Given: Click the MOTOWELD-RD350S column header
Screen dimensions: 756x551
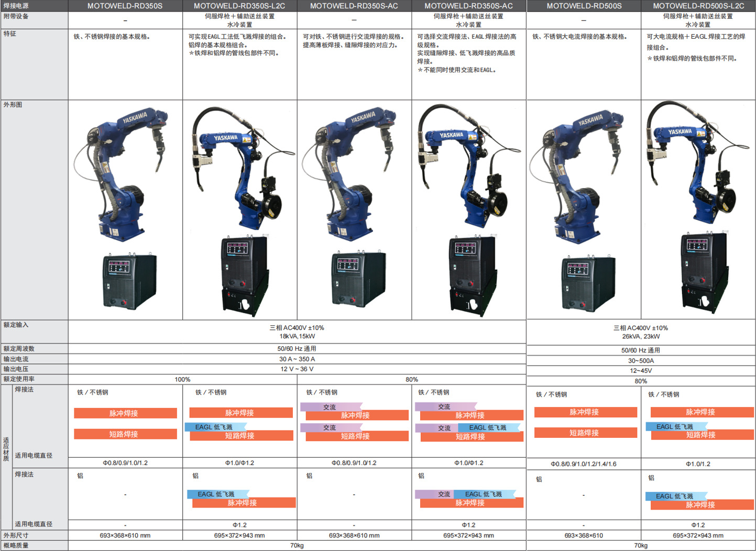Looking at the screenshot, I should click(x=125, y=6).
